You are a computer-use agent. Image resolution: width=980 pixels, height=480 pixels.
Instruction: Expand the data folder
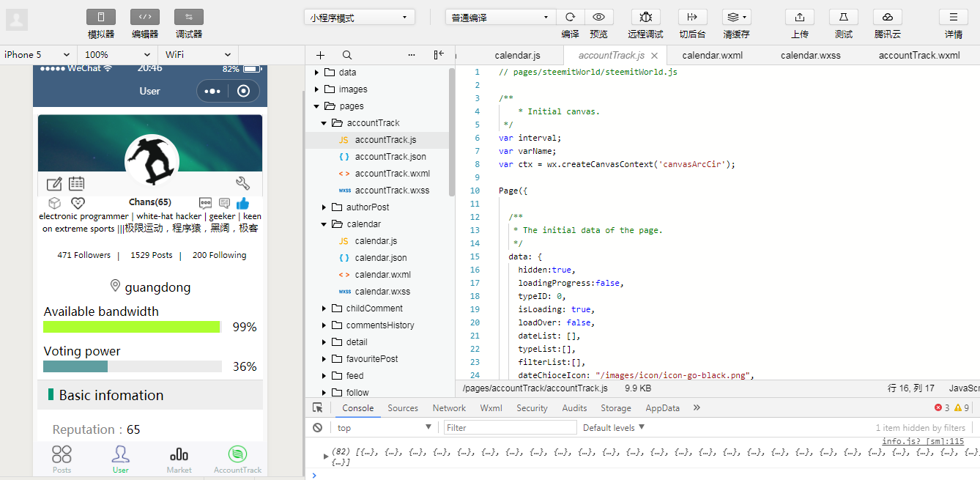317,73
